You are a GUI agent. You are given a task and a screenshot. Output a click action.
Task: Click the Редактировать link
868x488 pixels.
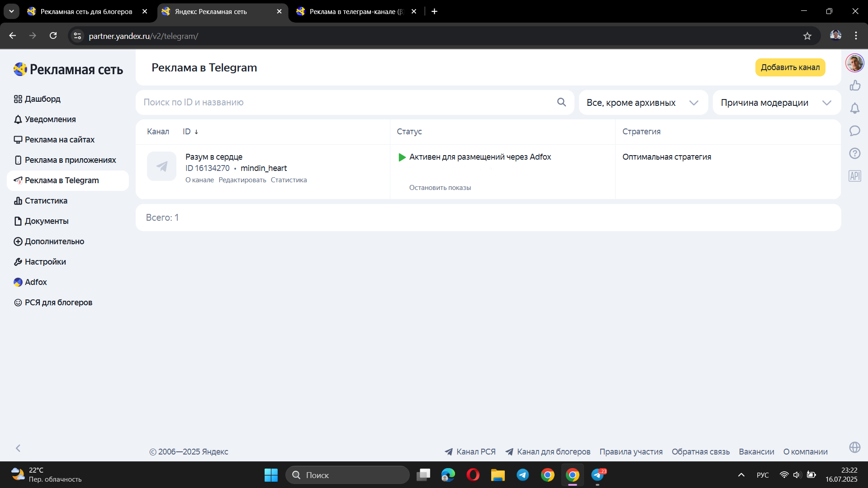point(242,180)
